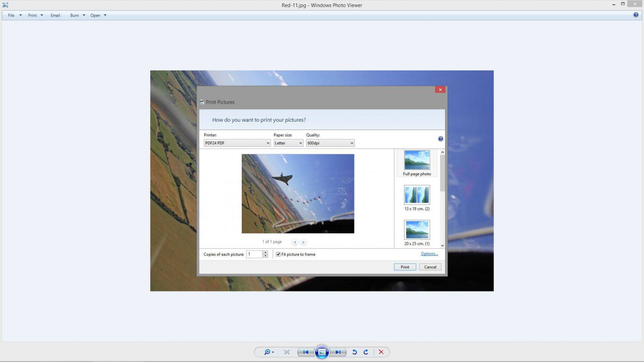644x362 pixels.
Task: Click "How do you want to print your pictures?"
Action: [259, 120]
